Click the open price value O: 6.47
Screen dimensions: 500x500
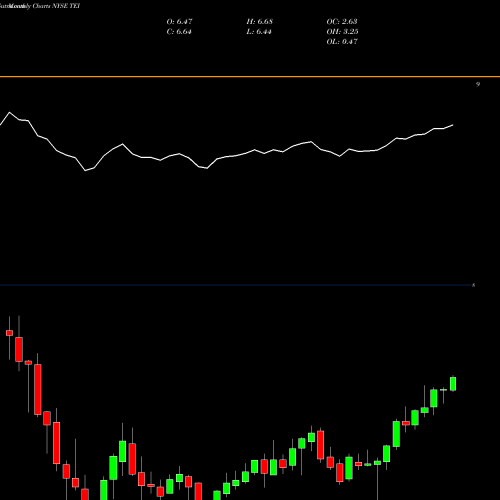pyautogui.click(x=179, y=22)
